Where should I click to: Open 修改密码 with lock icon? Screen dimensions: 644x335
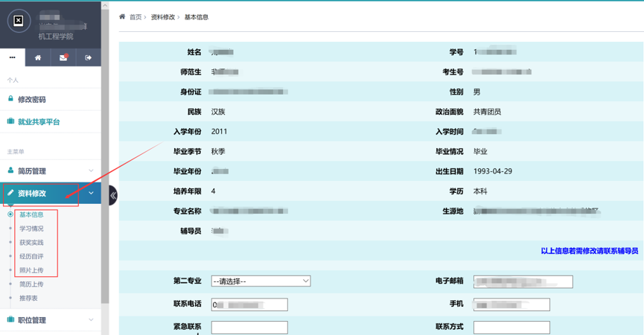pyautogui.click(x=31, y=99)
